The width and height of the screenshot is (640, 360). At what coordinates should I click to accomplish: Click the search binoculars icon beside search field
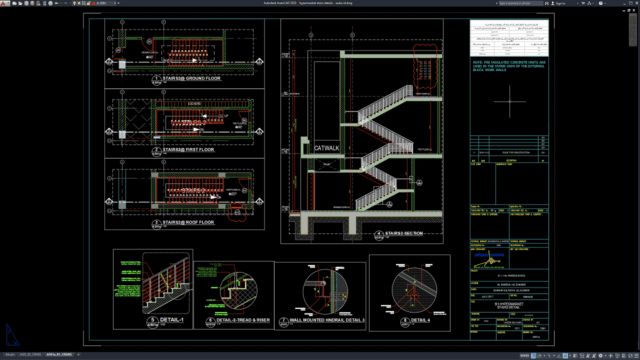click(547, 3)
